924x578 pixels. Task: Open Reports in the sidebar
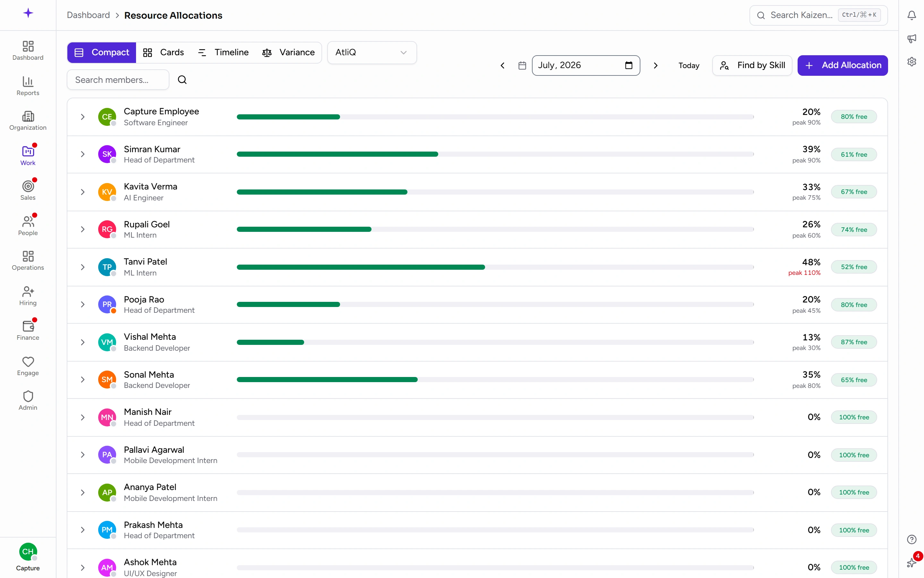pos(28,86)
